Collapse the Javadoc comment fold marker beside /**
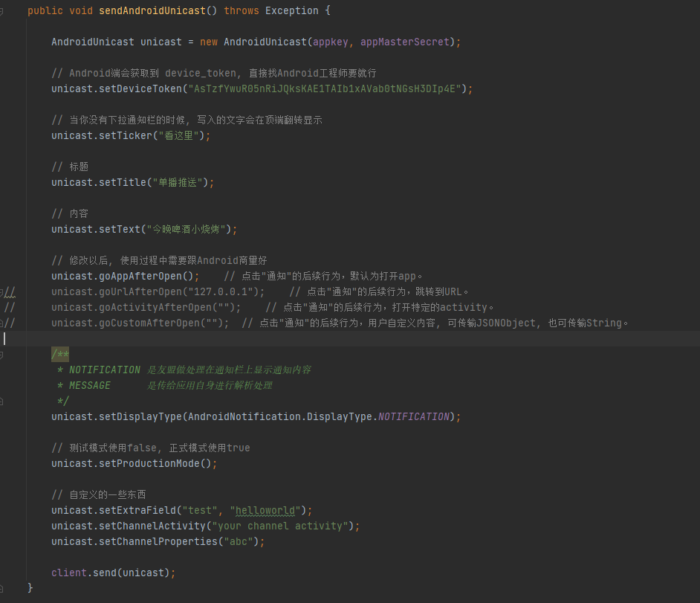The image size is (700, 603). [x=1, y=355]
